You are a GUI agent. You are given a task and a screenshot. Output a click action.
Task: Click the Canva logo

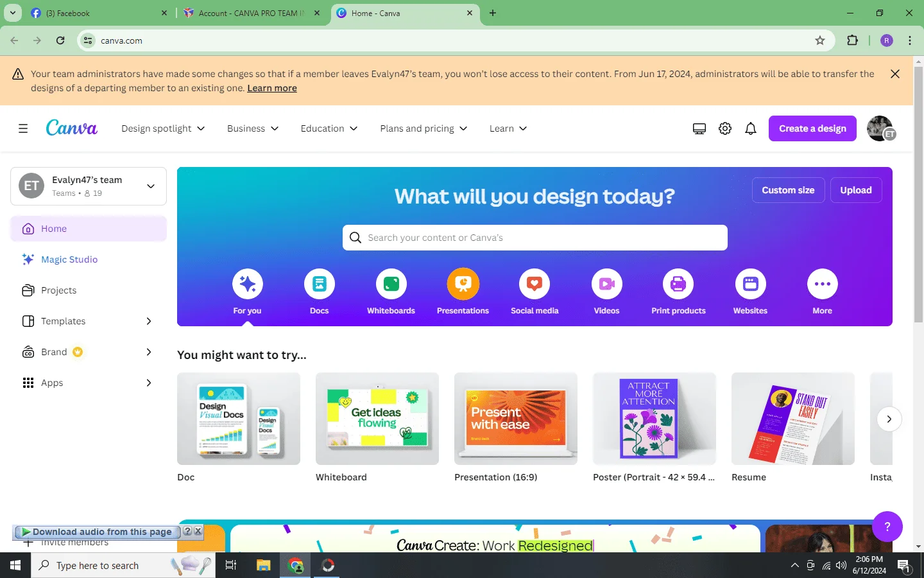72,128
